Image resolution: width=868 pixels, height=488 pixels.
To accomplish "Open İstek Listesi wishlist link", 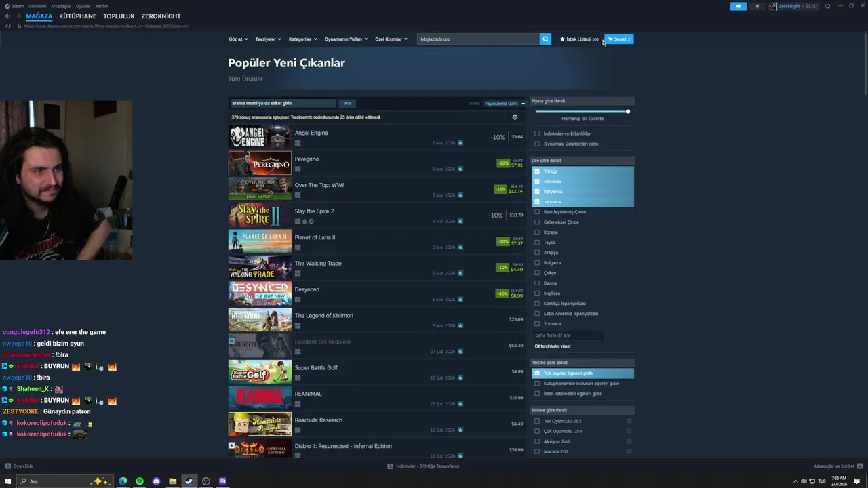I will point(579,39).
